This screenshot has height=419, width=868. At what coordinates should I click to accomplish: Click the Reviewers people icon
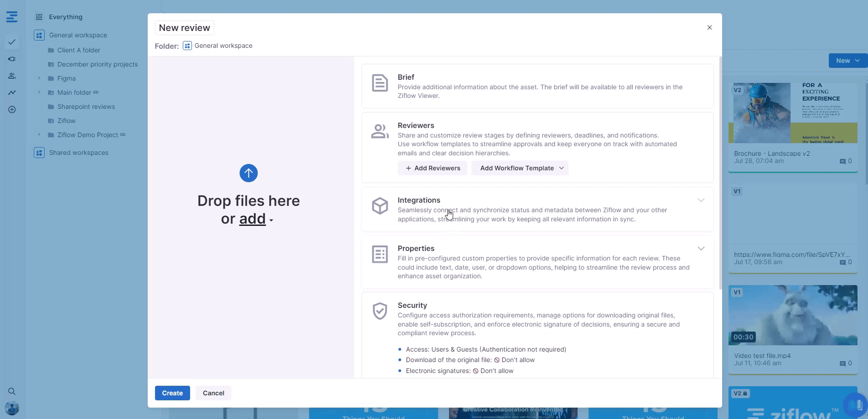(380, 131)
